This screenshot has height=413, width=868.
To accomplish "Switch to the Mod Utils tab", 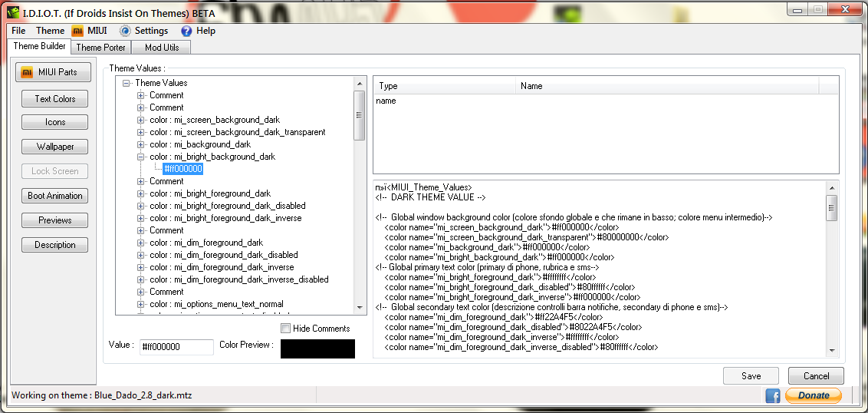I will click(162, 48).
